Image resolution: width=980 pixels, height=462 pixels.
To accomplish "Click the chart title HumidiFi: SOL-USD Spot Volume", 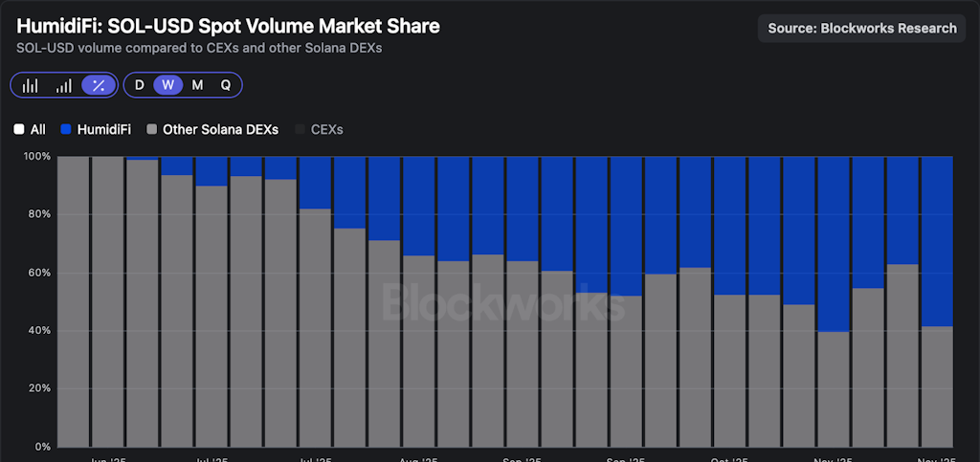I will click(x=228, y=26).
